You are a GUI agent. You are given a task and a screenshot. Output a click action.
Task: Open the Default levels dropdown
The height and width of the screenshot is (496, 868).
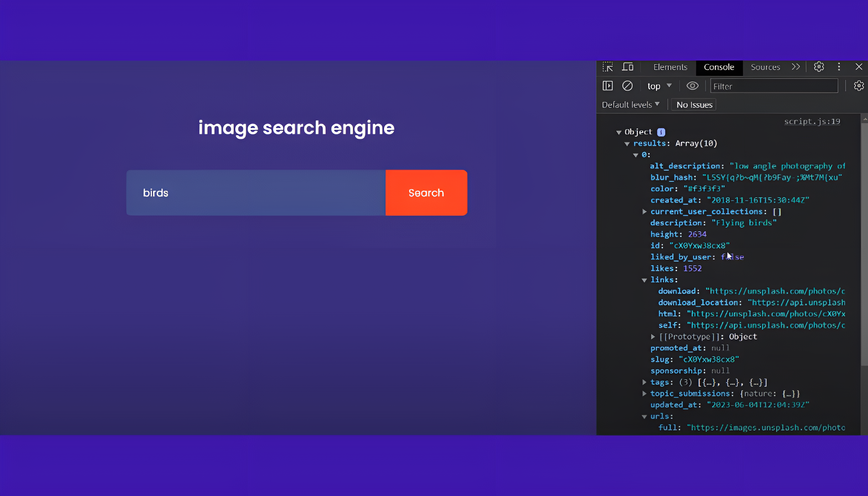coord(631,104)
